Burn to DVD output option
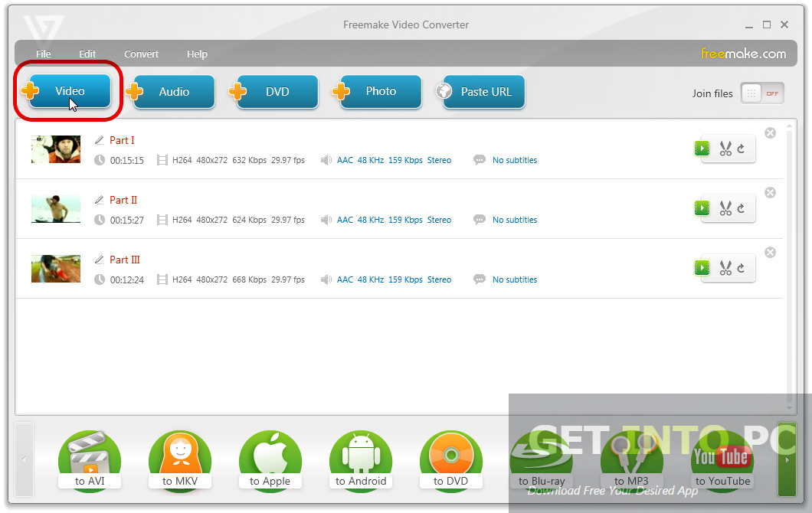This screenshot has height=513, width=812. pos(451,461)
